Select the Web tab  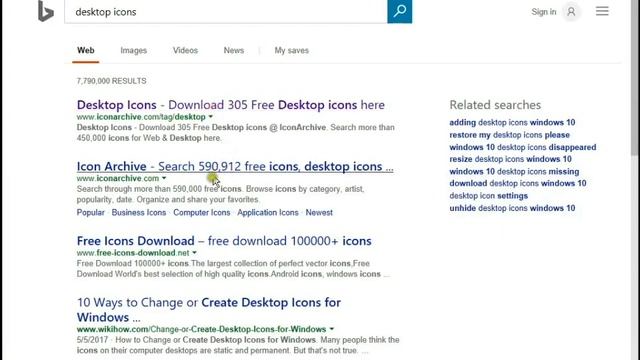[x=86, y=50]
